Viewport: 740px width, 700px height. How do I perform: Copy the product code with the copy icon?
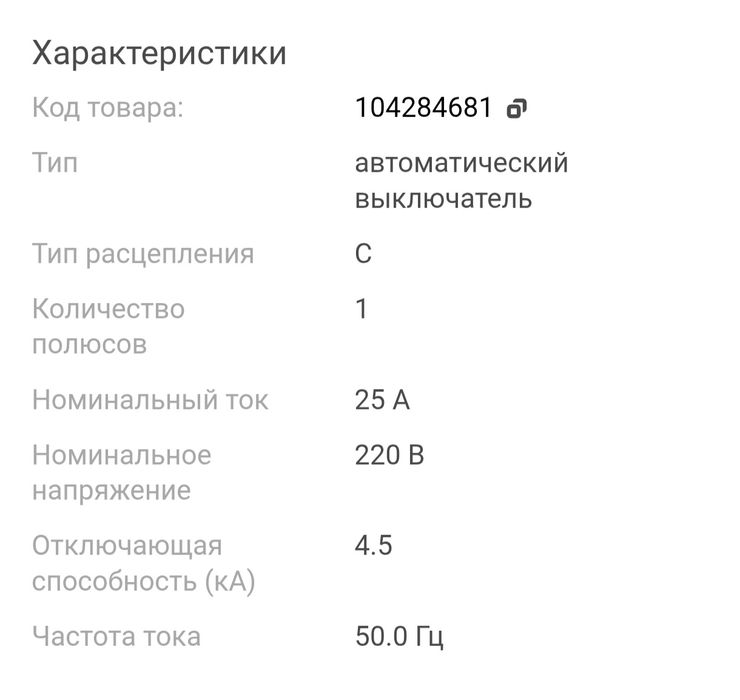[x=516, y=109]
